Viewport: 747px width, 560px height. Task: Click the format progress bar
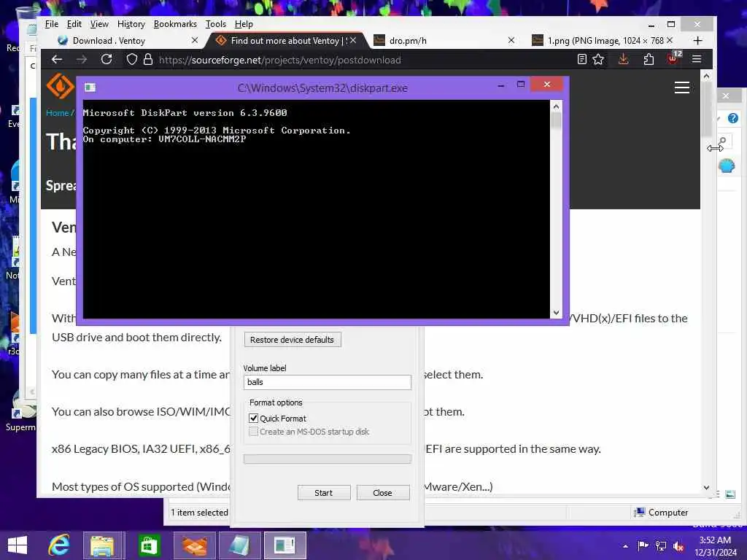coord(327,459)
